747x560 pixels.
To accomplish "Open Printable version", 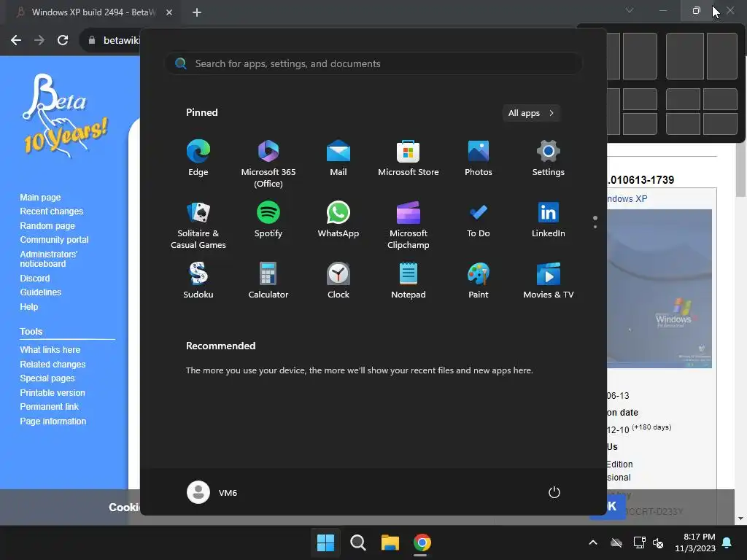I will coord(53,393).
